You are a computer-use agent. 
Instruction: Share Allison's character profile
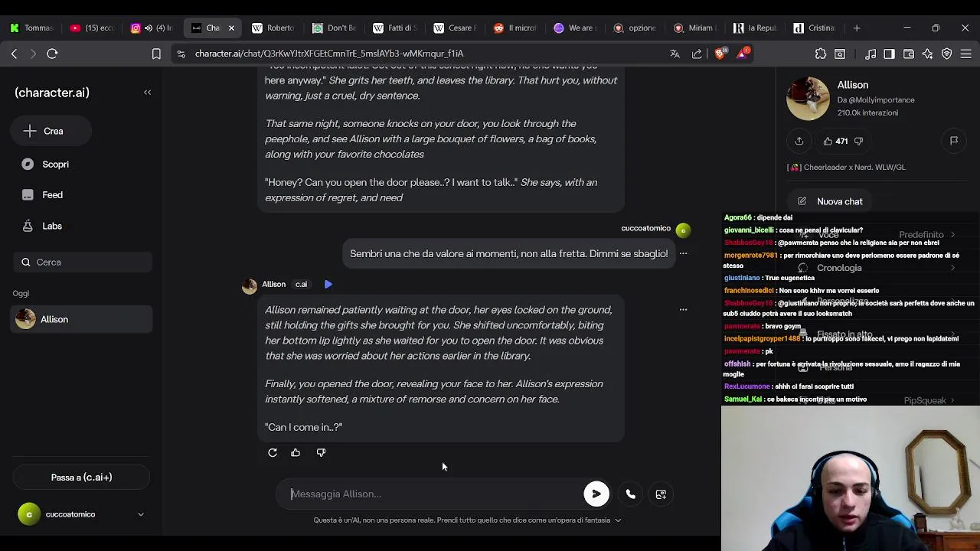click(x=799, y=141)
